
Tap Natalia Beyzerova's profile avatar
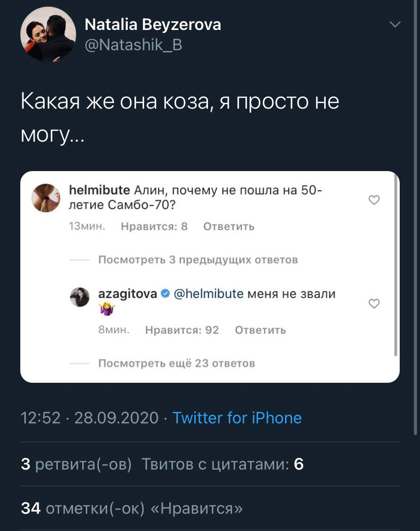coord(48,35)
